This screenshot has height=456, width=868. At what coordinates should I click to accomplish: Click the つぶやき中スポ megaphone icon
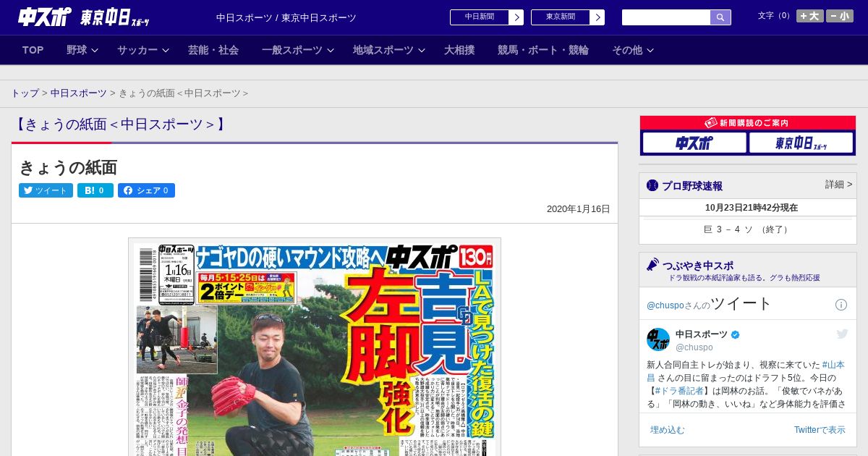[652, 265]
